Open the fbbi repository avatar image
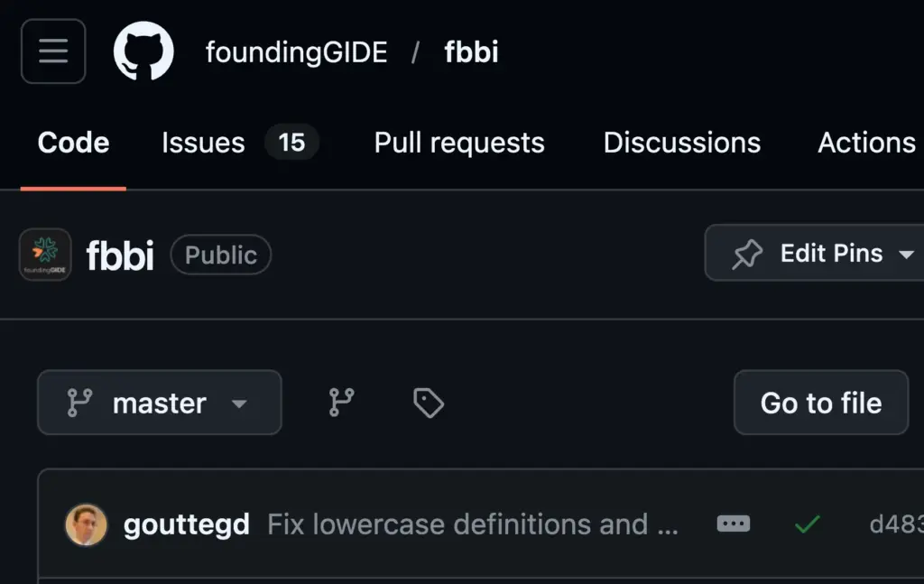The width and height of the screenshot is (924, 584). pos(44,255)
